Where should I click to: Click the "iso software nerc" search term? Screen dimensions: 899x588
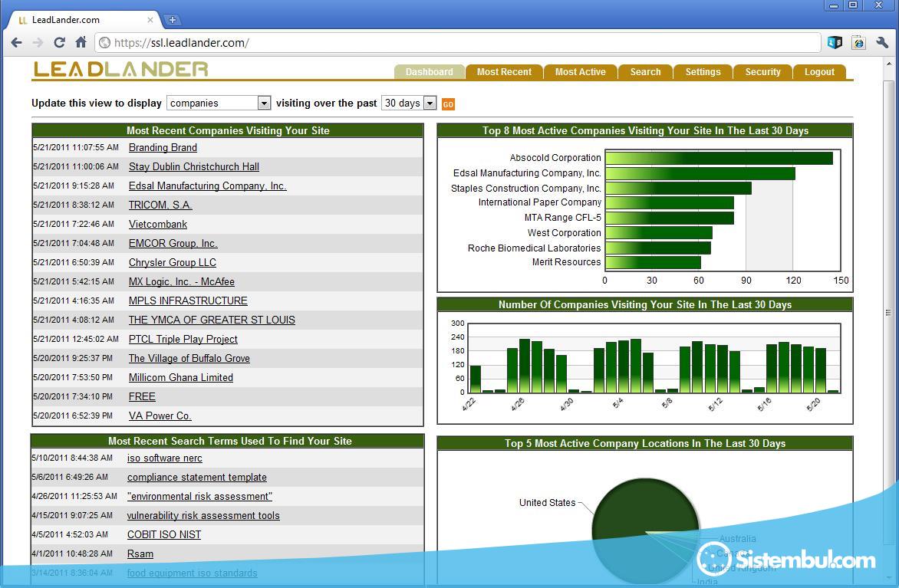[165, 458]
